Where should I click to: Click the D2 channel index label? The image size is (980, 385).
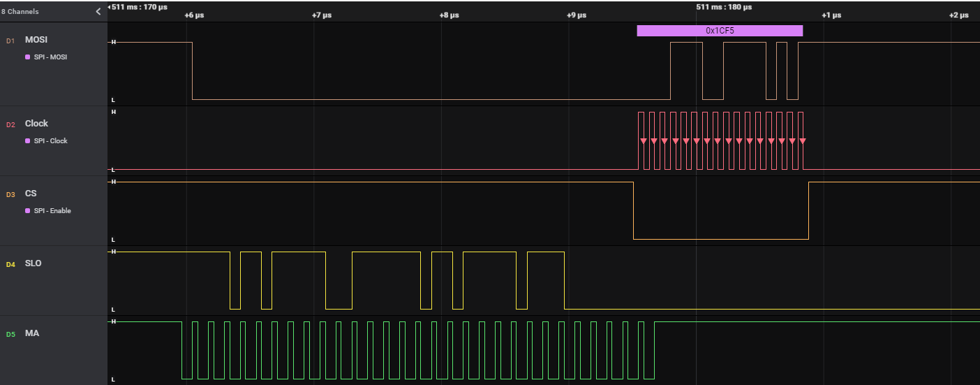10,124
